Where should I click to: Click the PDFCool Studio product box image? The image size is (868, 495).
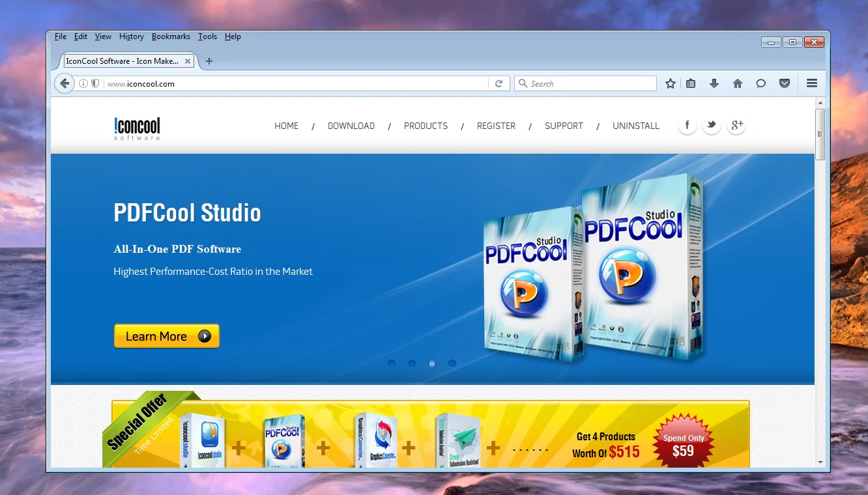(594, 267)
